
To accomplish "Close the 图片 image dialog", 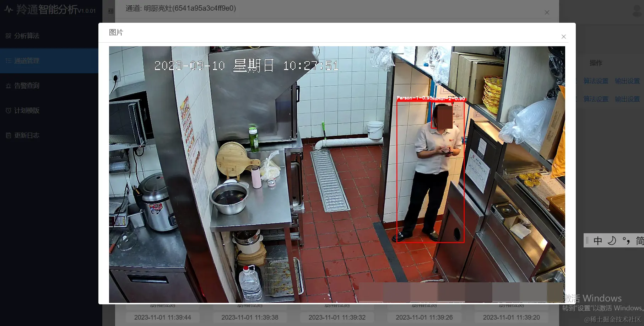I will [x=563, y=37].
